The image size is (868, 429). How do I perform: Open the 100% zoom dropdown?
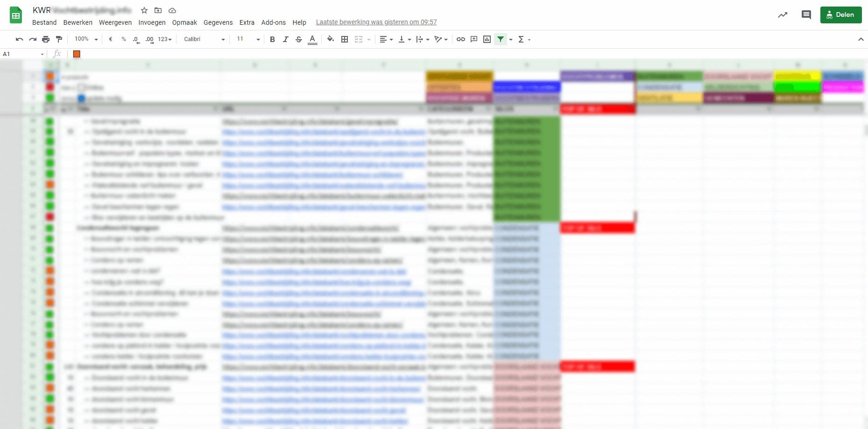click(86, 39)
